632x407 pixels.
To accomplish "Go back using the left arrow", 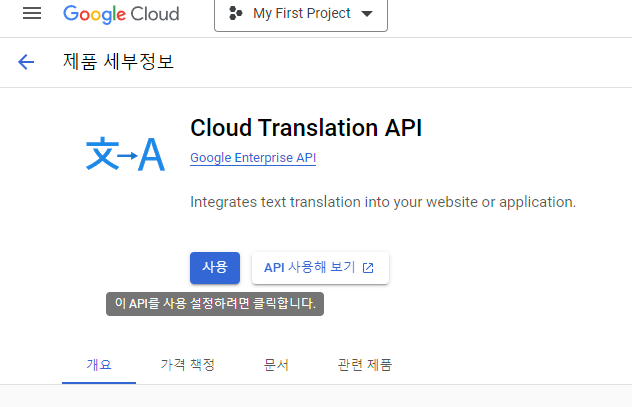I will pyautogui.click(x=26, y=62).
